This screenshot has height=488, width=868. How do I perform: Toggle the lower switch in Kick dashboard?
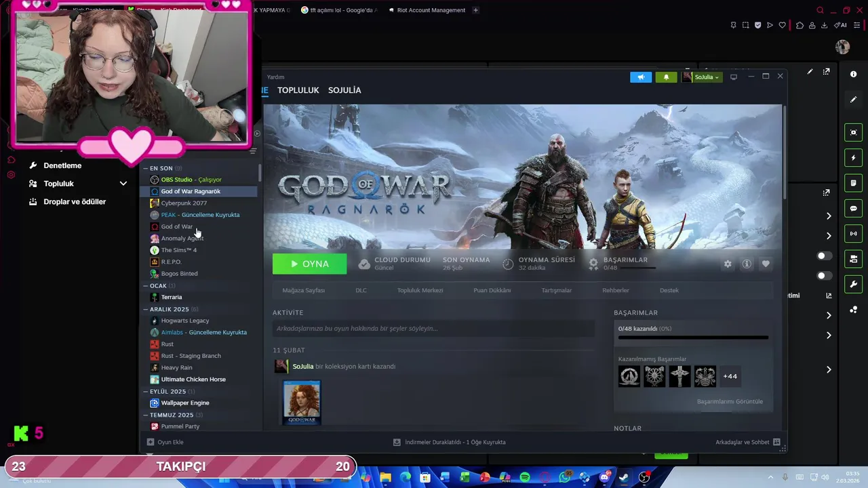[825, 276]
